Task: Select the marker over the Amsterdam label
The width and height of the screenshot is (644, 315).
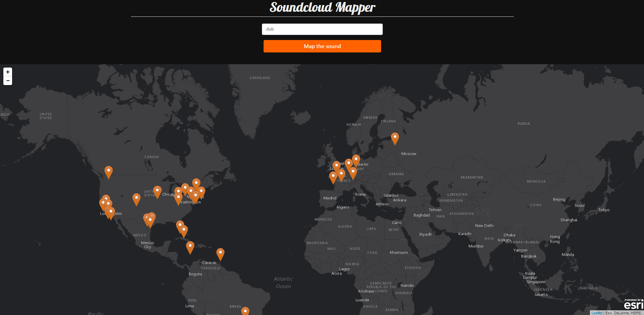Action: (349, 165)
